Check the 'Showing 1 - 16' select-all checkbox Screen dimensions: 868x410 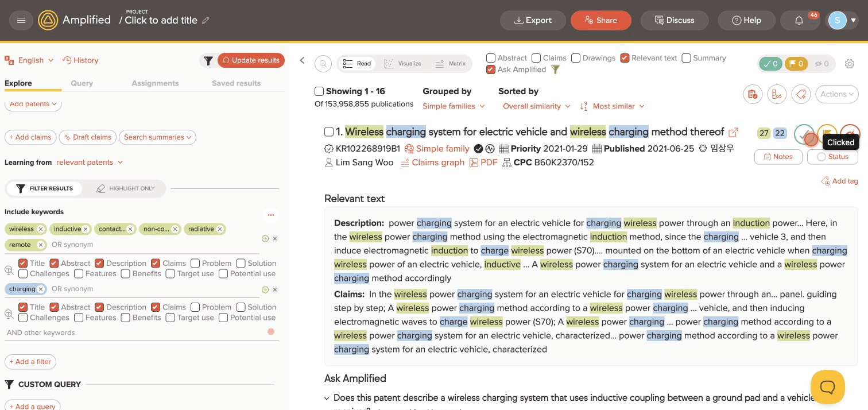[x=319, y=91]
